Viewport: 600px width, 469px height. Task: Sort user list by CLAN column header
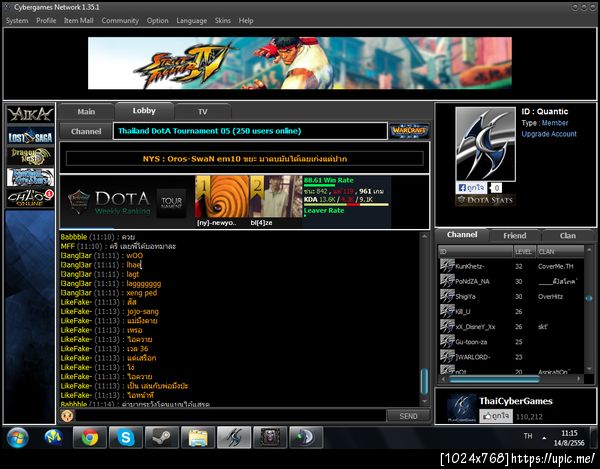[x=560, y=251]
